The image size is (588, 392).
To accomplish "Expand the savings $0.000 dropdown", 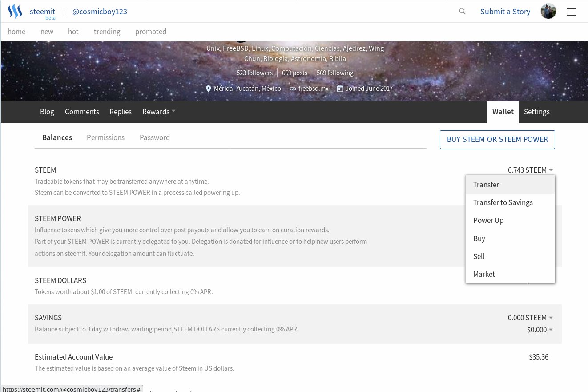I will click(x=540, y=330).
